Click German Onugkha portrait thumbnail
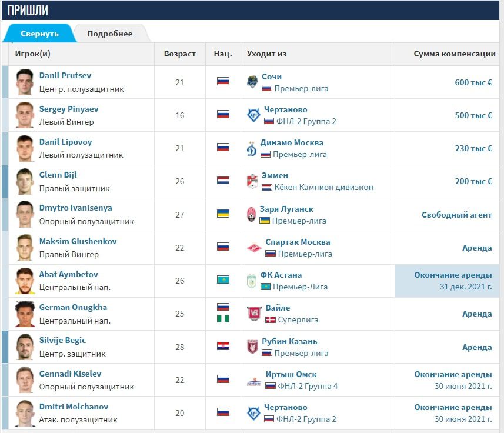Screen dimensions: 504x433 point(25,314)
